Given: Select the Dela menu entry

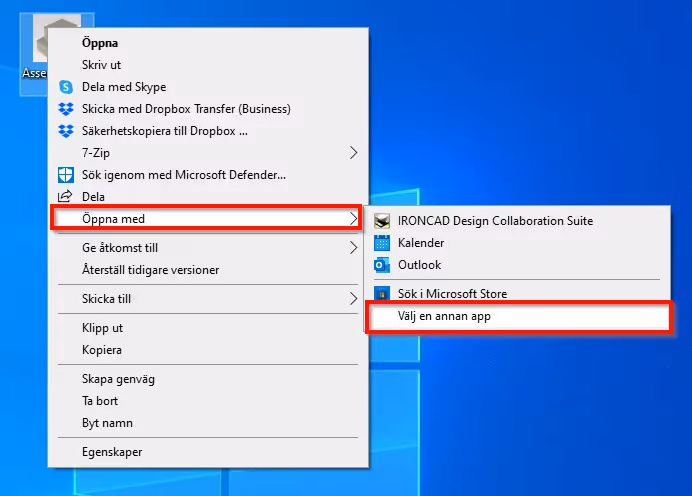Looking at the screenshot, I should point(208,197).
